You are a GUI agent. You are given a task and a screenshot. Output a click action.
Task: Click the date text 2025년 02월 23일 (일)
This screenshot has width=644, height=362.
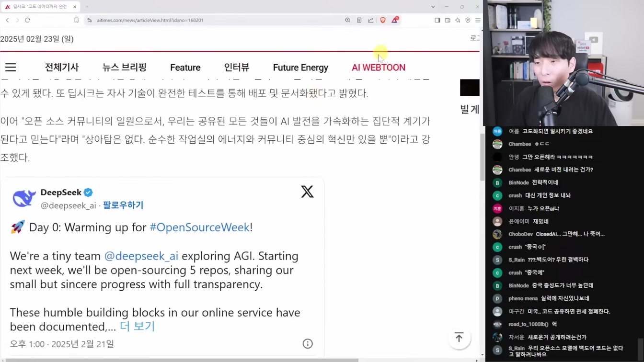(x=37, y=39)
